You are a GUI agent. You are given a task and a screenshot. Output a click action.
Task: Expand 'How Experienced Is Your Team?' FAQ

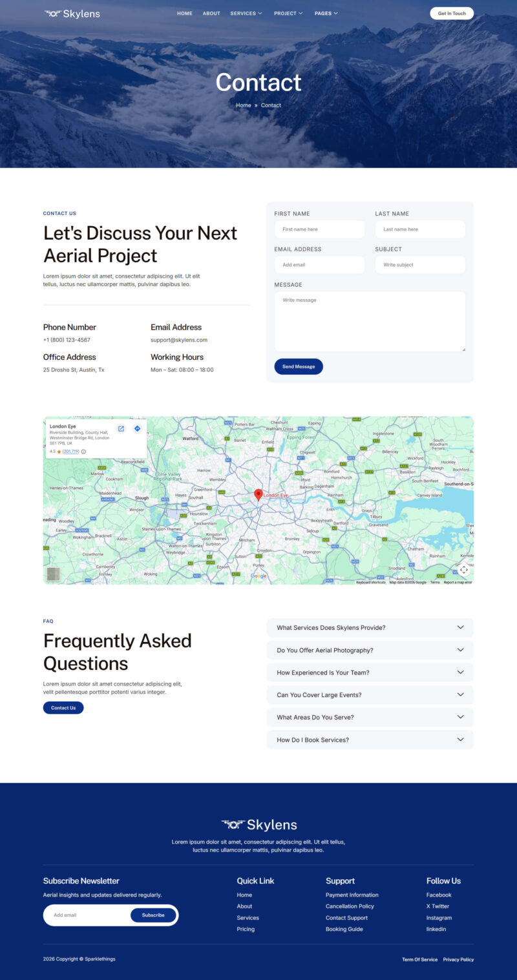[x=370, y=672]
